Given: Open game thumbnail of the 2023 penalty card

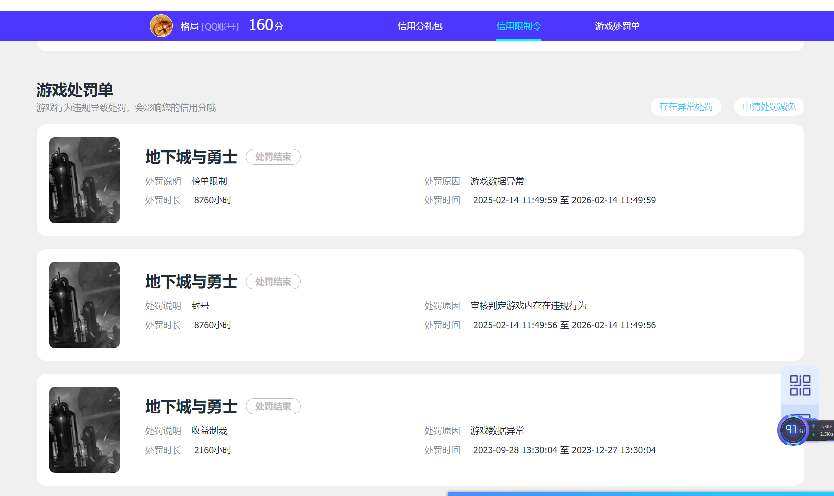Looking at the screenshot, I should click(x=85, y=430).
